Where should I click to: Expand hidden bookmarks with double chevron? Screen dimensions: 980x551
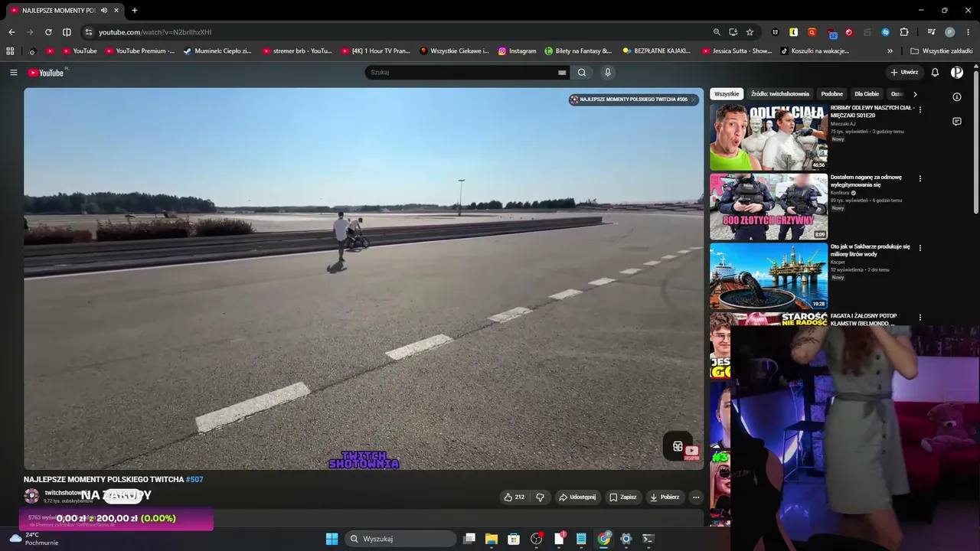point(890,51)
